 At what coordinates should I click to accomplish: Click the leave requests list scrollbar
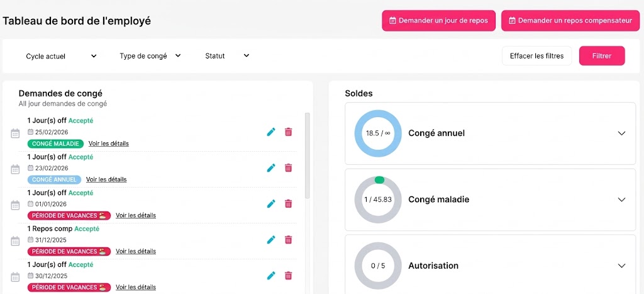[x=307, y=156]
